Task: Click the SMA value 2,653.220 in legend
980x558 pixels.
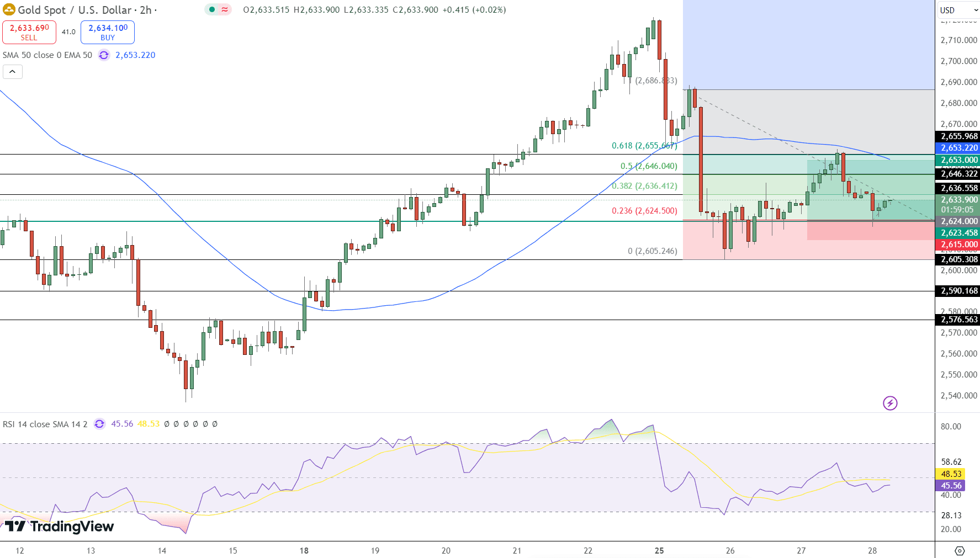Action: tap(135, 55)
